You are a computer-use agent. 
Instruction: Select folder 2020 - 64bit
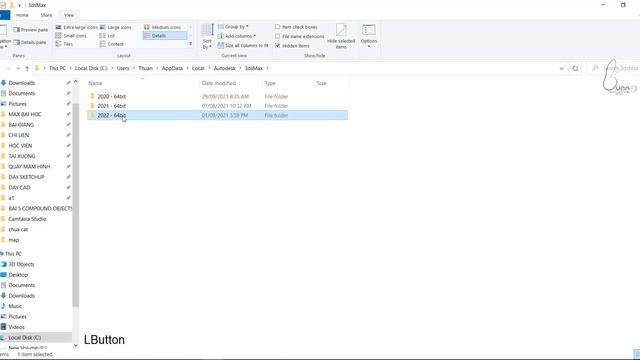click(x=217, y=96)
